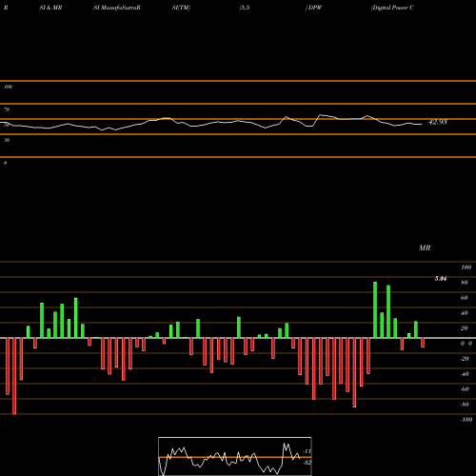
Task: Click the Digital Power C header text
Action: pos(392,8)
